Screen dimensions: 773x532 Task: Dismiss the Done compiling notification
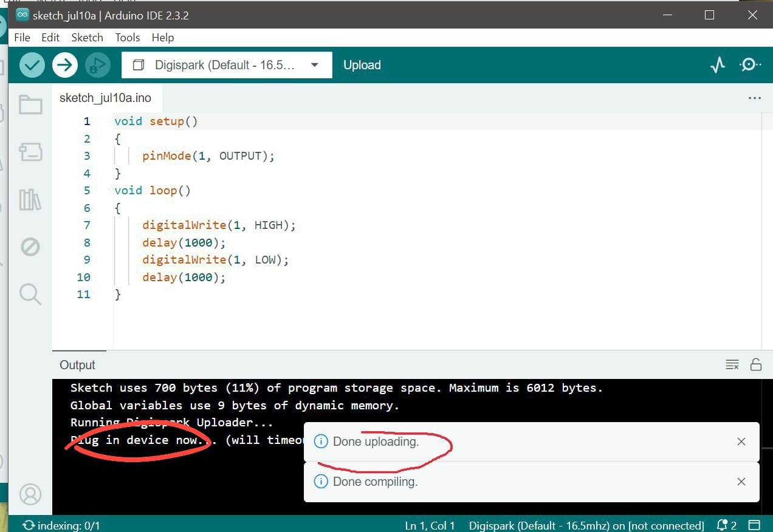741,482
